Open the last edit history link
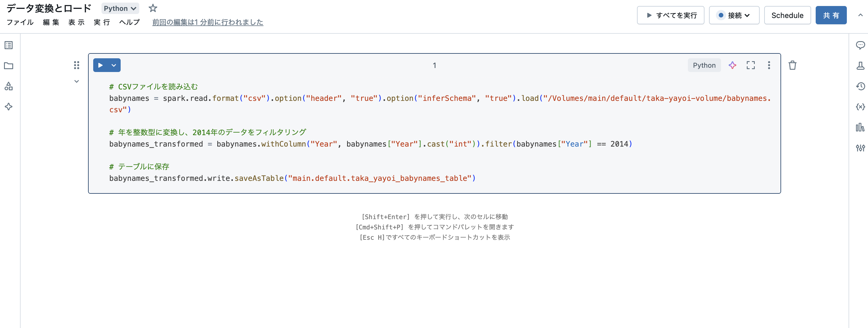The height and width of the screenshot is (328, 868). (x=208, y=22)
